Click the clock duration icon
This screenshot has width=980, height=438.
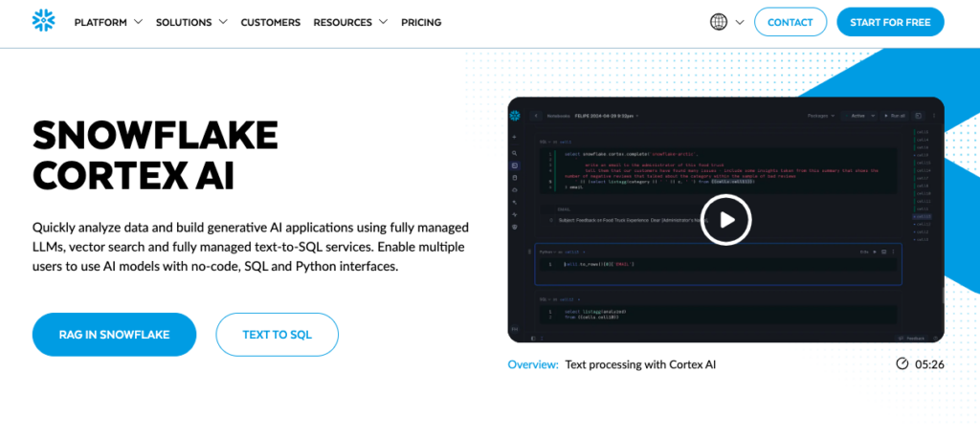click(x=902, y=363)
